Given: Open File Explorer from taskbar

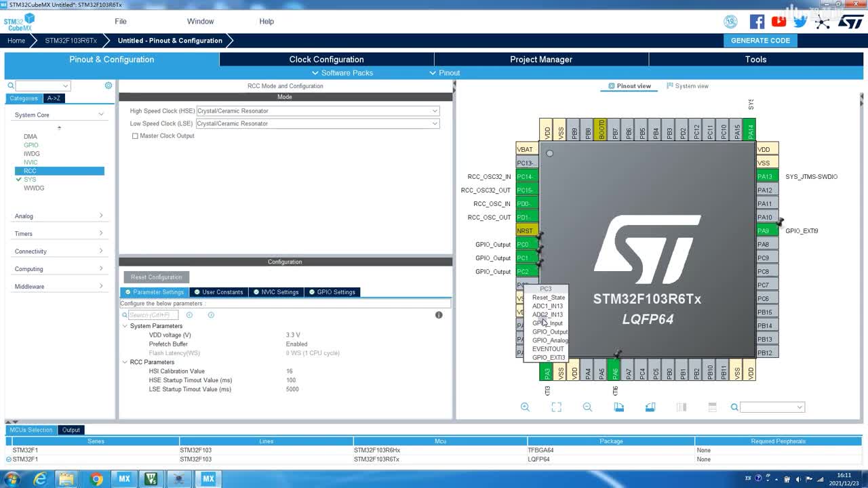Looking at the screenshot, I should (68, 479).
